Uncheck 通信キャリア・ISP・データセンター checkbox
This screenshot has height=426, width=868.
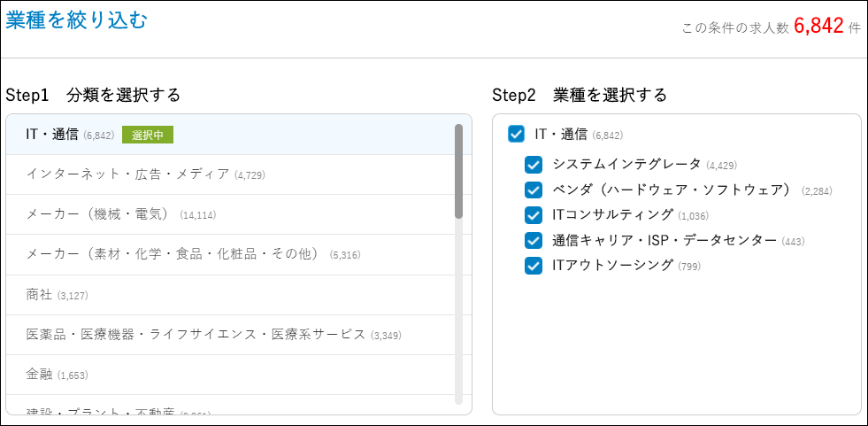534,240
